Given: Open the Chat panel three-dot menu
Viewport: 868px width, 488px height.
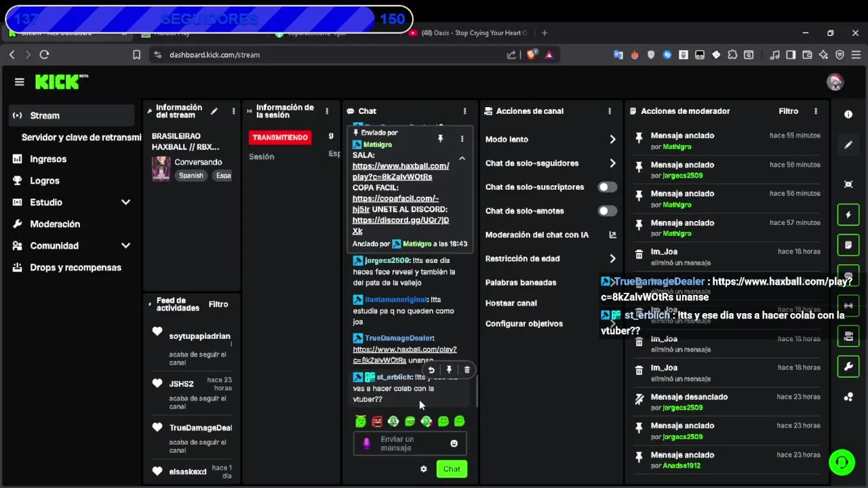Looking at the screenshot, I should [x=465, y=111].
